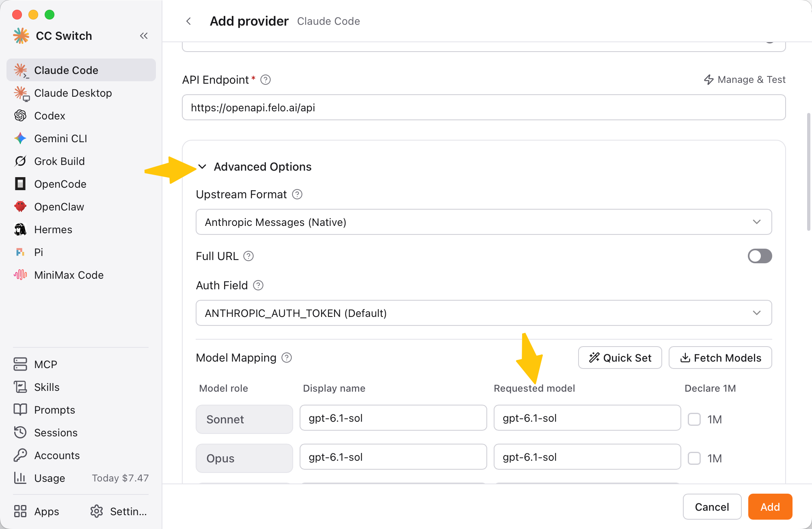Click the Manage & Test link
The width and height of the screenshot is (812, 529).
(x=745, y=80)
